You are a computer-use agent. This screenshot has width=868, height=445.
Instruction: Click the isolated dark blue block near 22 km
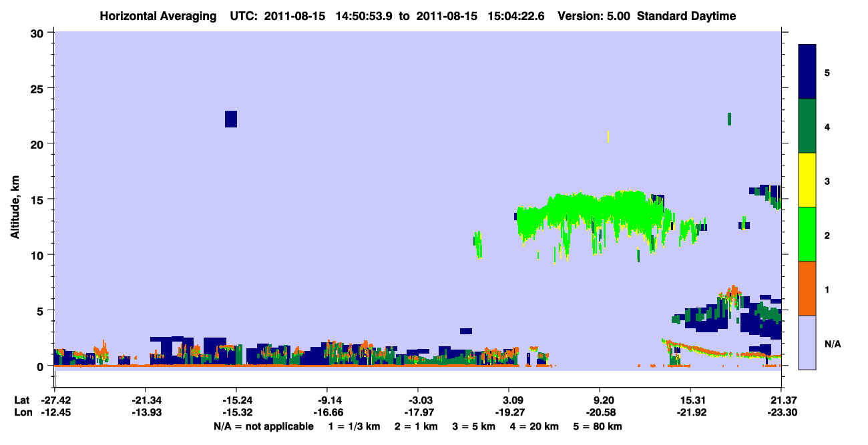(x=231, y=119)
